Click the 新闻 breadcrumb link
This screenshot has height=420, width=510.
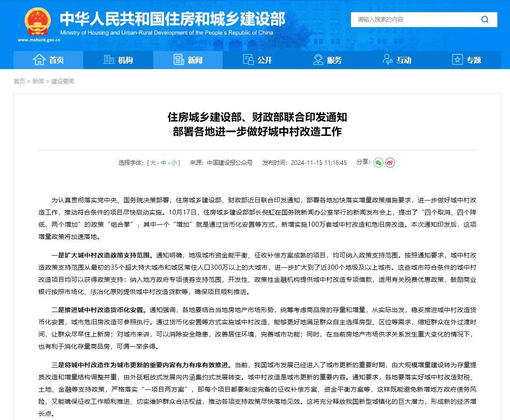[38, 81]
